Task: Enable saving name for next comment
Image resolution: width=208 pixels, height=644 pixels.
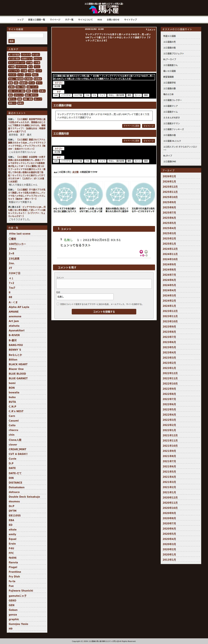Action: [x=58, y=304]
